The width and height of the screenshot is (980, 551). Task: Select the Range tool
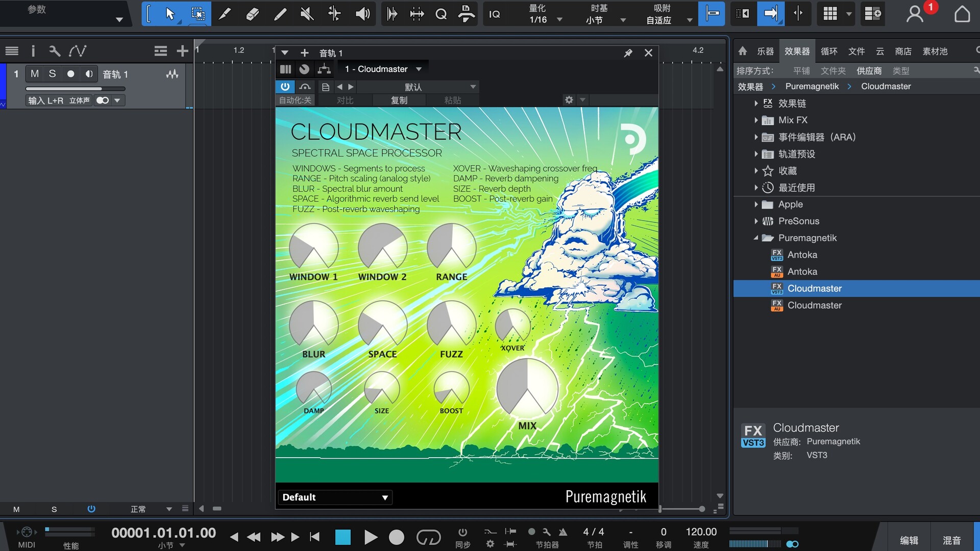[198, 14]
